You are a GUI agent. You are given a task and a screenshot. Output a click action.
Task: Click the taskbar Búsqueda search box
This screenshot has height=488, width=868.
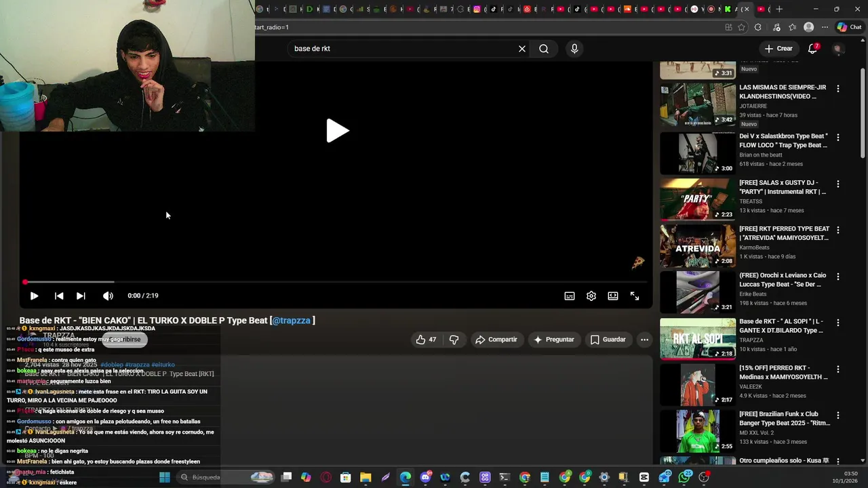[x=224, y=477]
